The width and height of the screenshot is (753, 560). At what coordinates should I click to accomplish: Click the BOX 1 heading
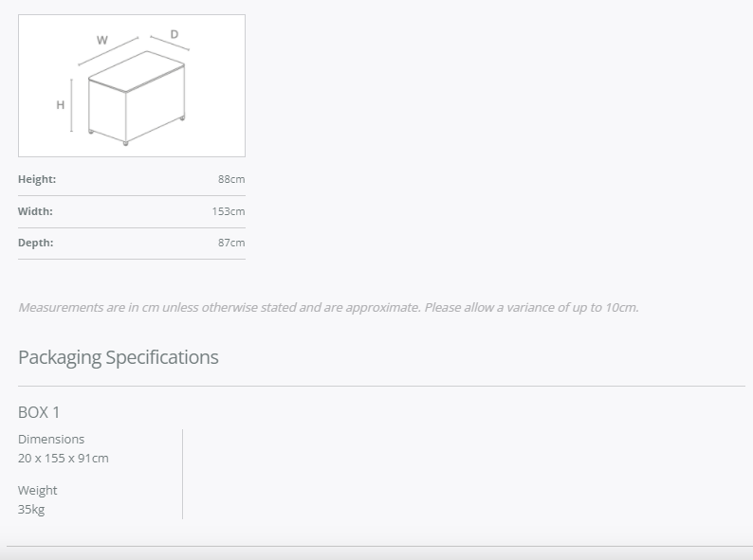pyautogui.click(x=39, y=412)
